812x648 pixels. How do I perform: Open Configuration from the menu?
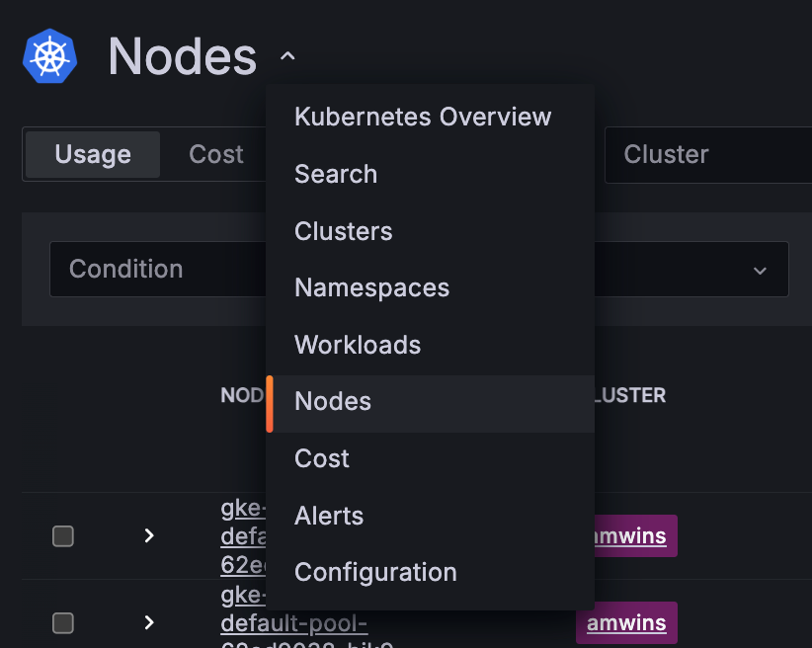pyautogui.click(x=375, y=572)
